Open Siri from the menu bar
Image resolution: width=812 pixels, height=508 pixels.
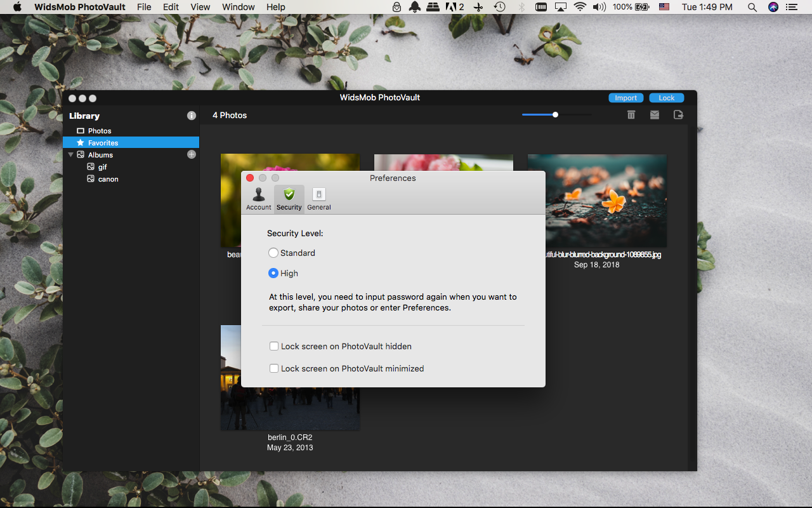(773, 7)
